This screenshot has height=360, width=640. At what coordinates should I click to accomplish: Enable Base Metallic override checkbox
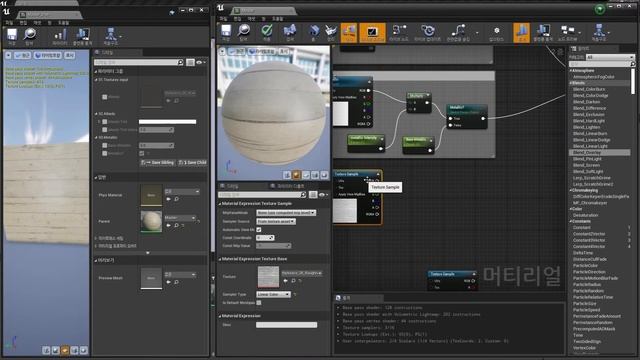105,145
